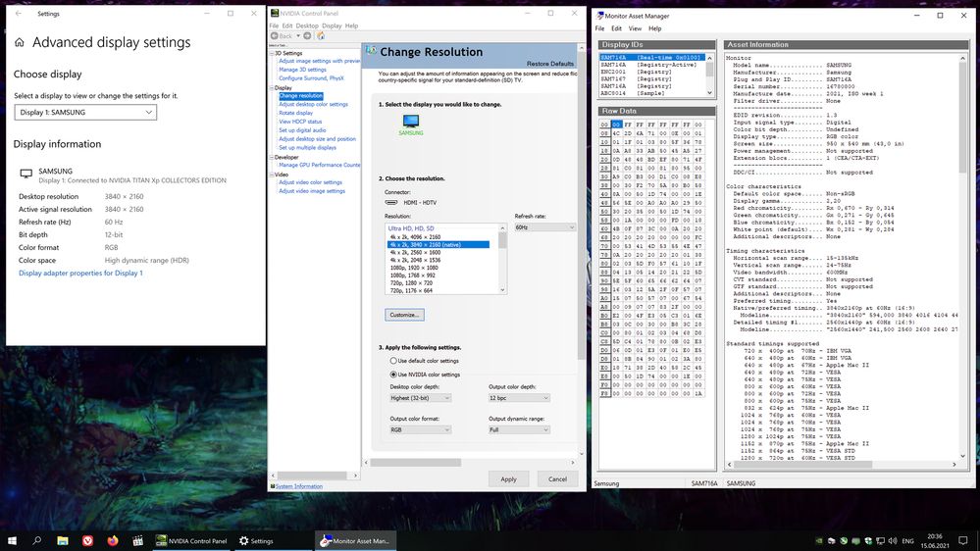Open System Information link
Image resolution: width=980 pixels, height=551 pixels.
[299, 486]
